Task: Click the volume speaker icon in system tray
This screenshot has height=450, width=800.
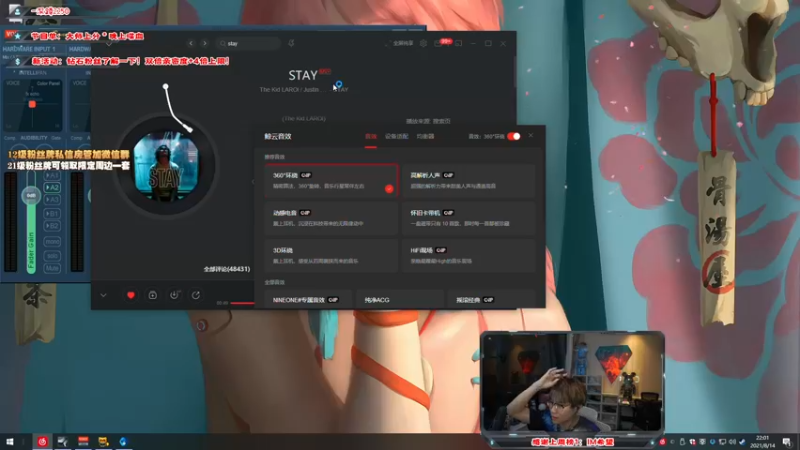Action: coord(732,442)
